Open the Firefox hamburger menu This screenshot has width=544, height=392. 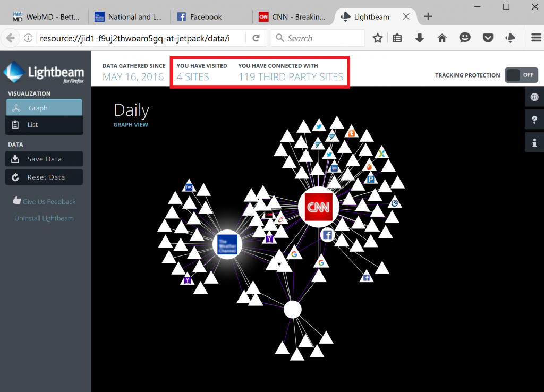tap(536, 38)
